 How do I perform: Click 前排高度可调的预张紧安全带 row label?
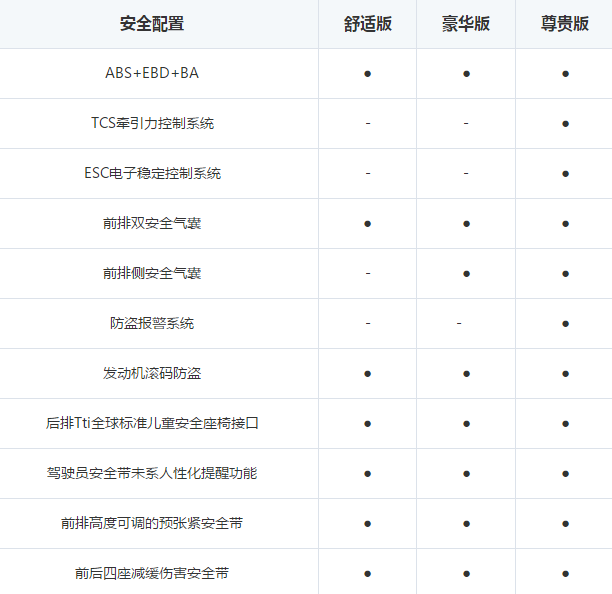coord(152,523)
